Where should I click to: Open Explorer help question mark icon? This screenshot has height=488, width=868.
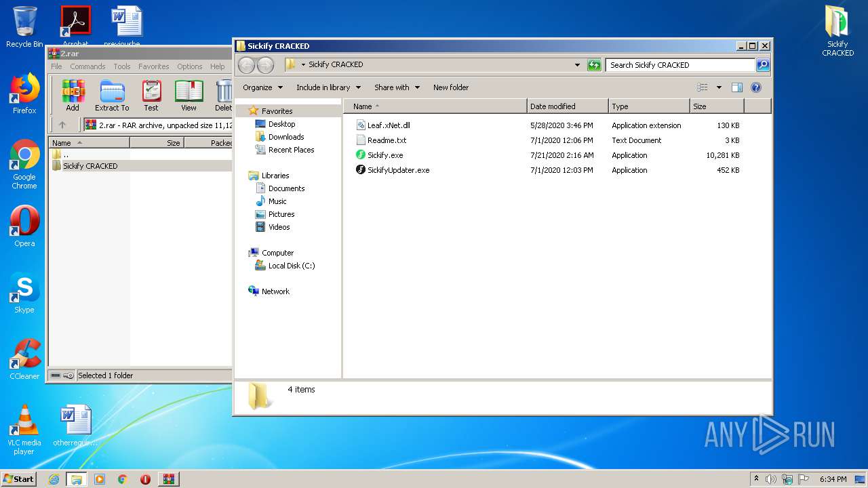click(x=756, y=87)
